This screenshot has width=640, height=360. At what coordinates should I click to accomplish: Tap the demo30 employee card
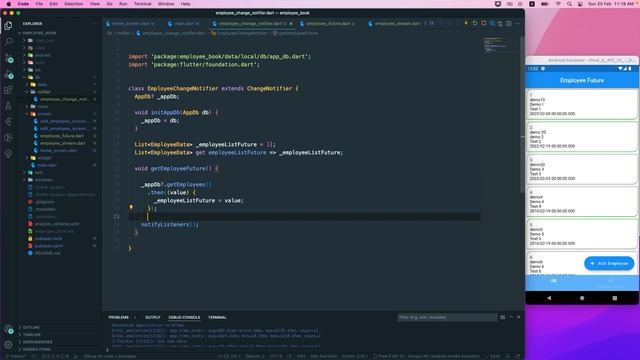coord(582,169)
